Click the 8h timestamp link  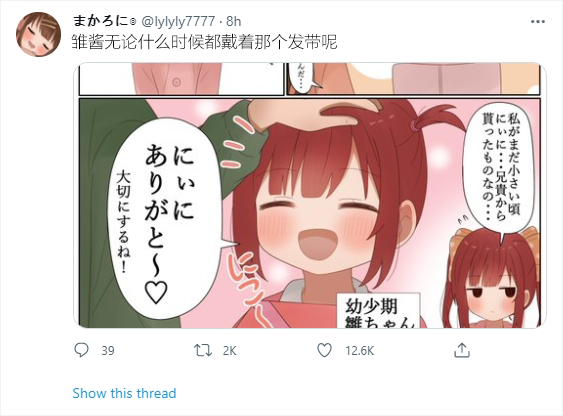pyautogui.click(x=233, y=22)
